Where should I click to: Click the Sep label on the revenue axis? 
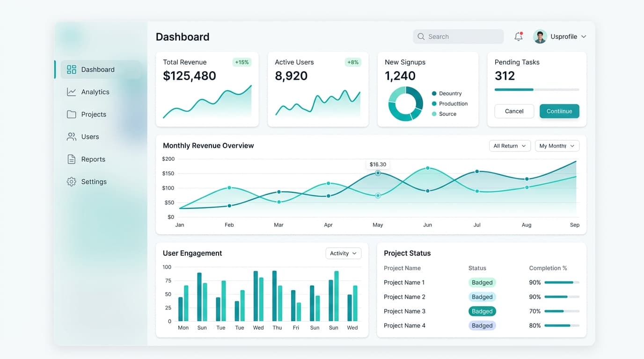pyautogui.click(x=575, y=225)
